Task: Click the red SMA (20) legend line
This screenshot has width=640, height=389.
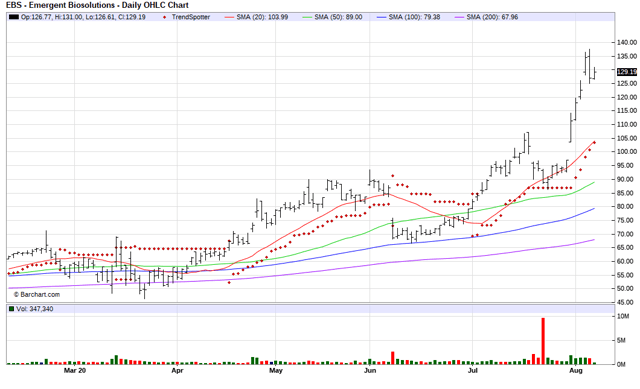Action: pos(229,17)
